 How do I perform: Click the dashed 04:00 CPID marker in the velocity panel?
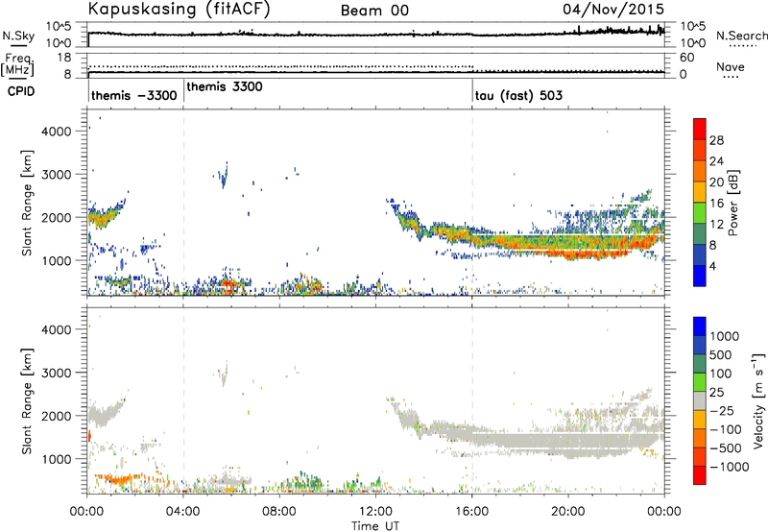pos(183,400)
